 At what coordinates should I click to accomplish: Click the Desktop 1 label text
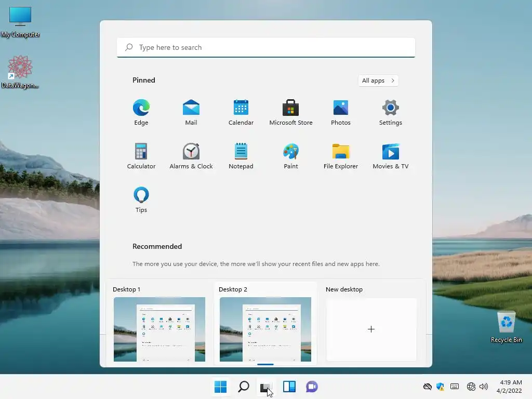126,289
